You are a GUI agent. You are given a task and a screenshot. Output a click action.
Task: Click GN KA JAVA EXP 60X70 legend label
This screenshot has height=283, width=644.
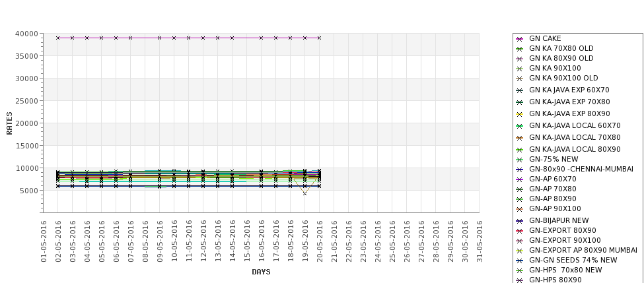(569, 90)
